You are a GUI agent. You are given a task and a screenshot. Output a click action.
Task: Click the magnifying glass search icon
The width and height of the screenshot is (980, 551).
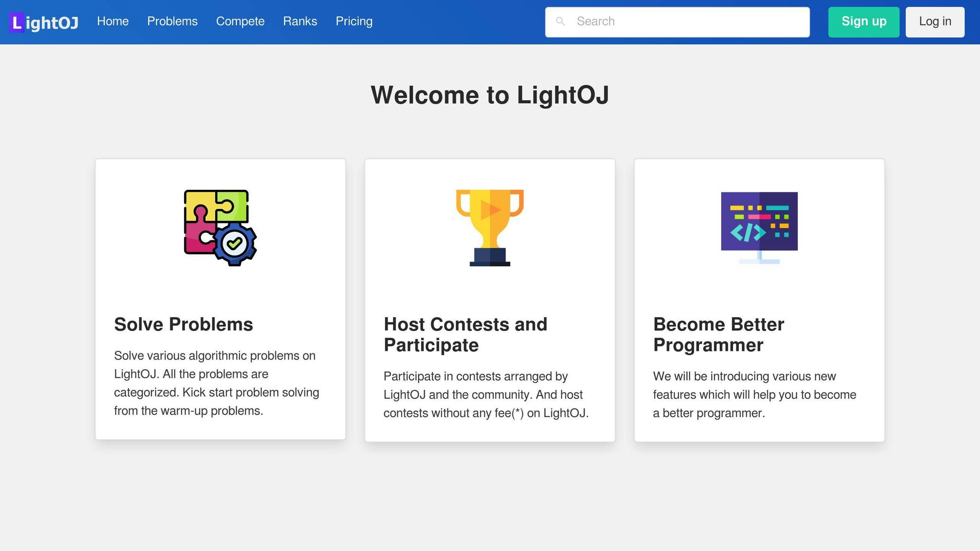560,22
